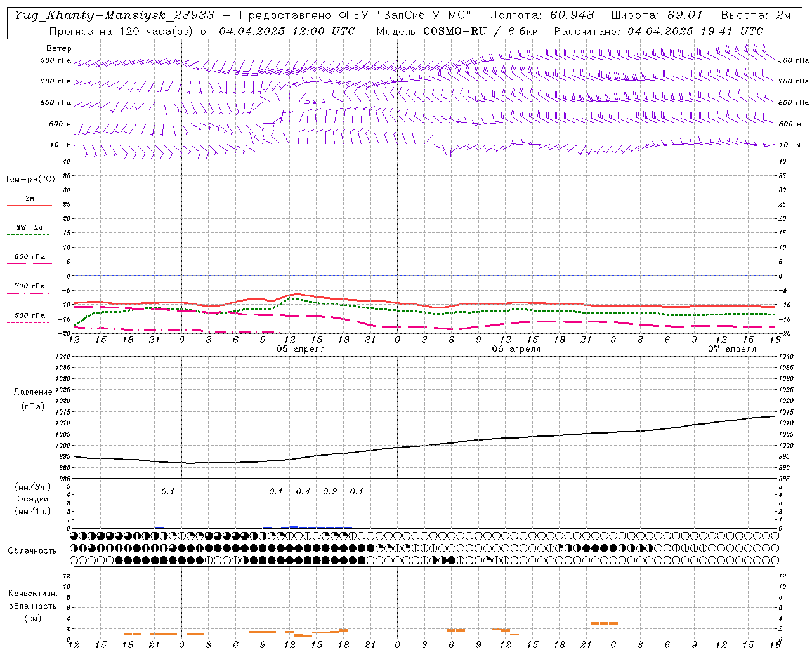The width and height of the screenshot is (812, 650).
Task: Click the Конвективн. label
Action: 32,594
